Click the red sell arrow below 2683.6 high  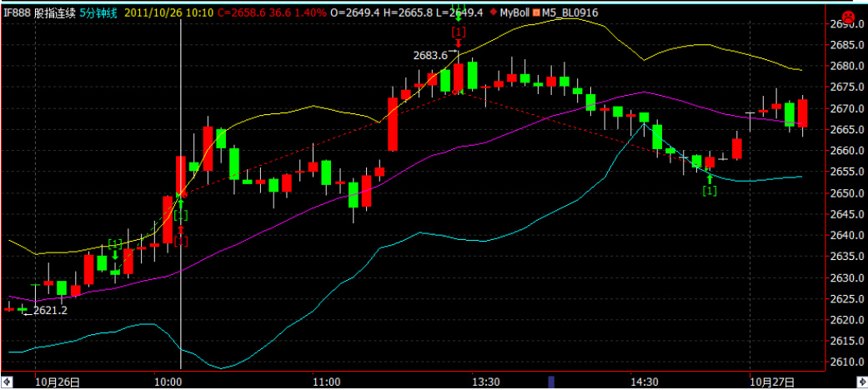[458, 44]
